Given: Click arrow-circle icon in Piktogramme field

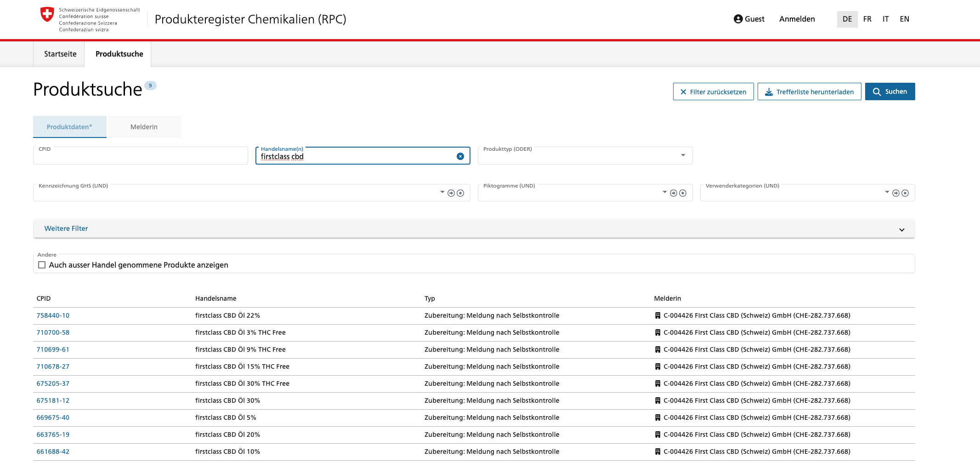Looking at the screenshot, I should (674, 193).
